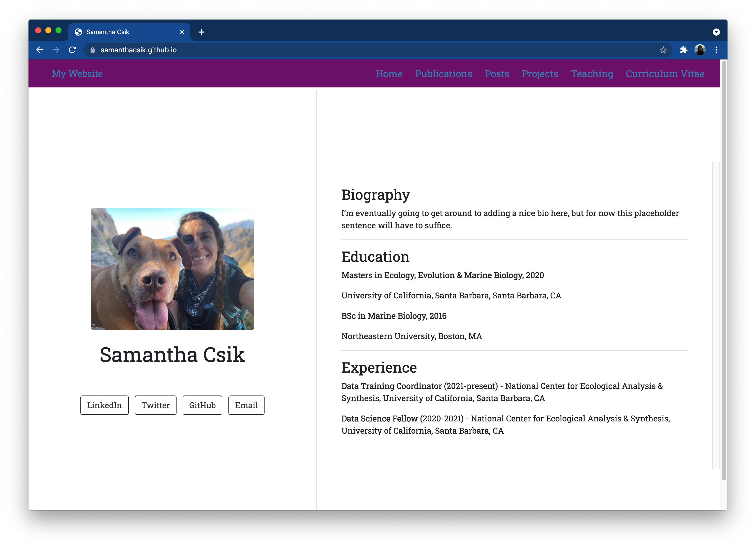756x548 pixels.
Task: Expand tab search dropdown arrow
Action: coord(716,32)
